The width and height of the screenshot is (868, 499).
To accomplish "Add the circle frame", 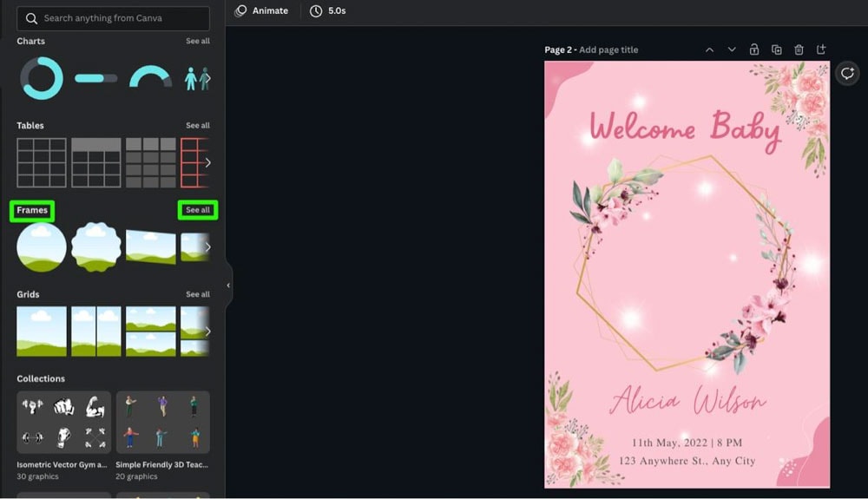I will (42, 247).
